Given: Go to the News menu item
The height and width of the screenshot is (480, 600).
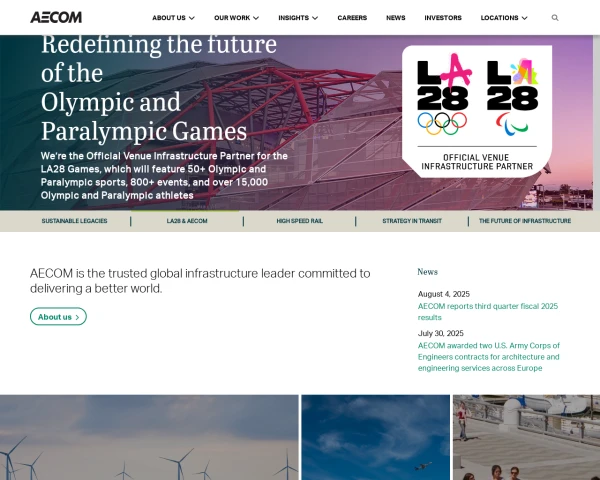Looking at the screenshot, I should [x=396, y=18].
